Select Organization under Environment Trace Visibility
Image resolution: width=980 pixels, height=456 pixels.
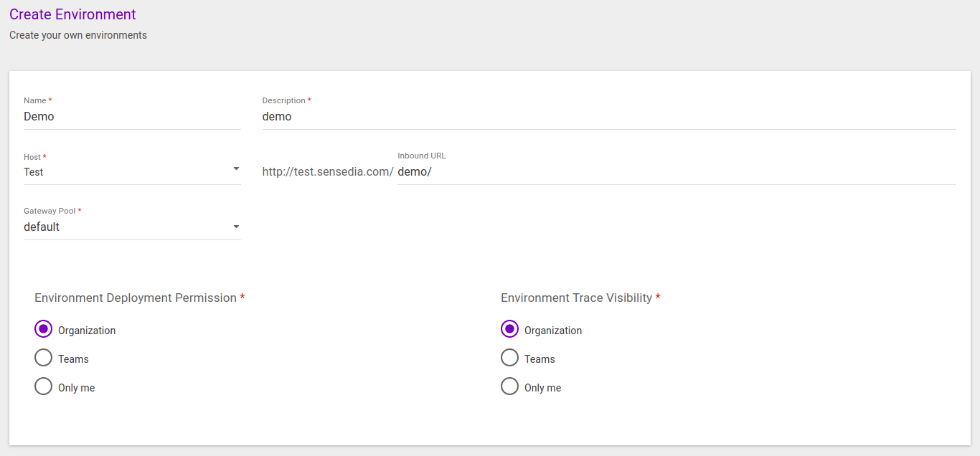coord(510,329)
